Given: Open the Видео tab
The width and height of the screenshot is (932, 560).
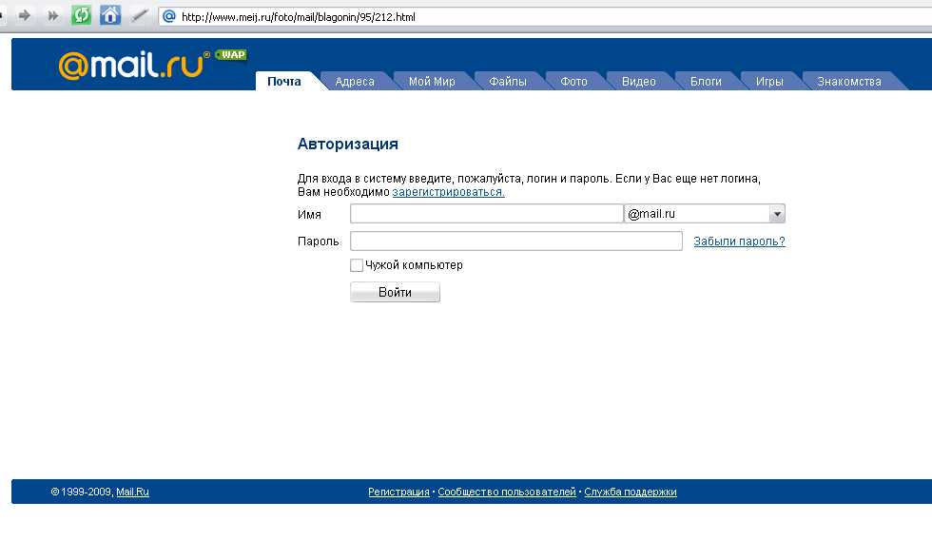Looking at the screenshot, I should point(639,82).
